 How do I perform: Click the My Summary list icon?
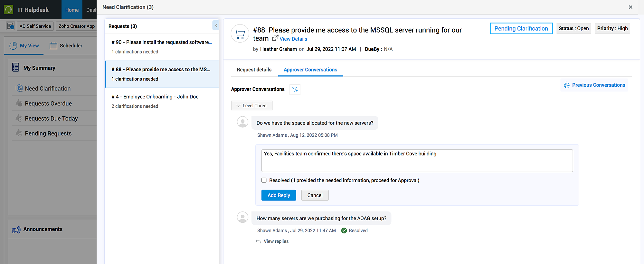click(x=15, y=67)
